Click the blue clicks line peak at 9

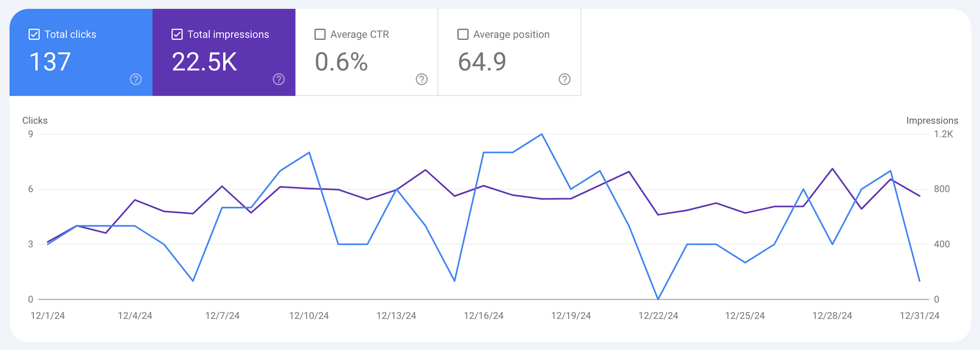click(542, 134)
